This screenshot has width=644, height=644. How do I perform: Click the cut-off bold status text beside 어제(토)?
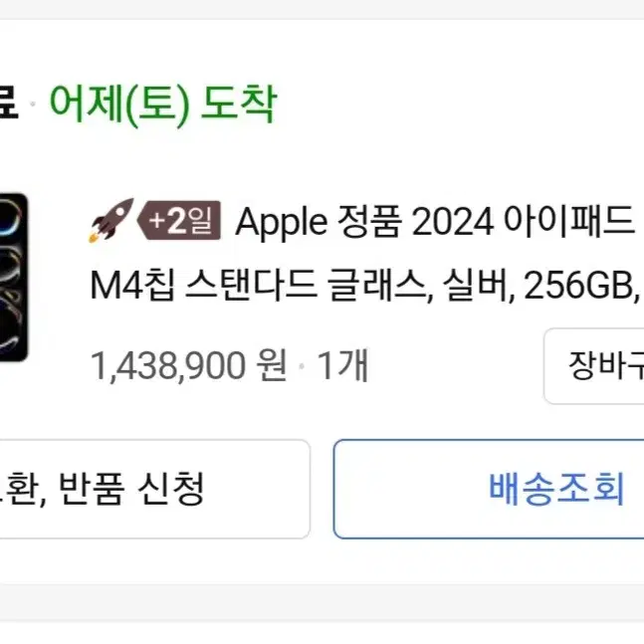coord(9,105)
